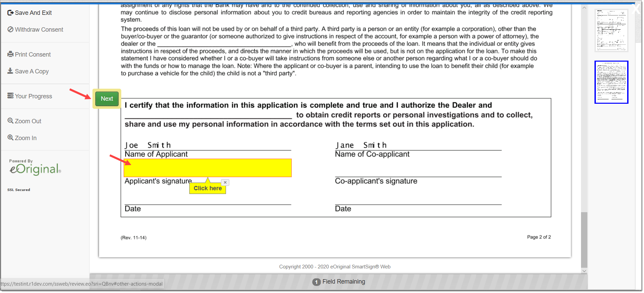Select Zoom Out in the sidebar

tap(25, 121)
